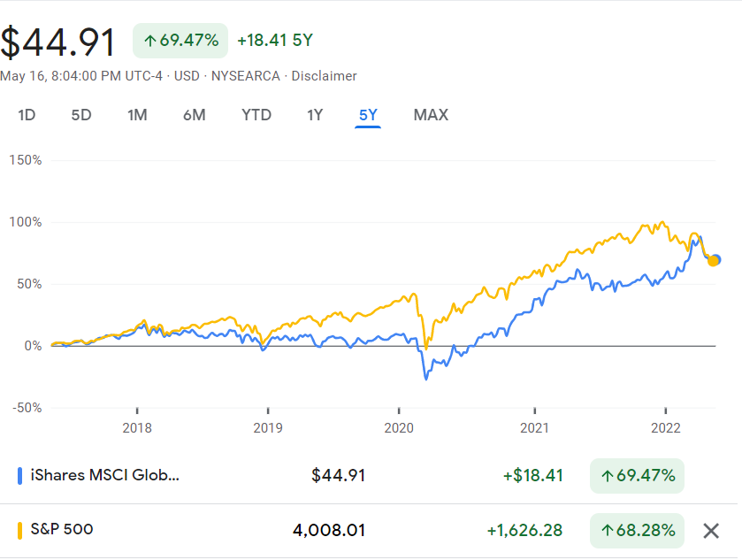Click the yellow S&P 500 legend marker
Screen dimensions: 742x560
[20, 530]
